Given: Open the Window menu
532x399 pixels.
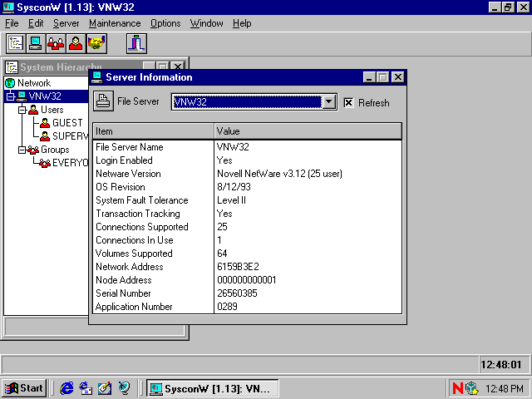Looking at the screenshot, I should [207, 23].
